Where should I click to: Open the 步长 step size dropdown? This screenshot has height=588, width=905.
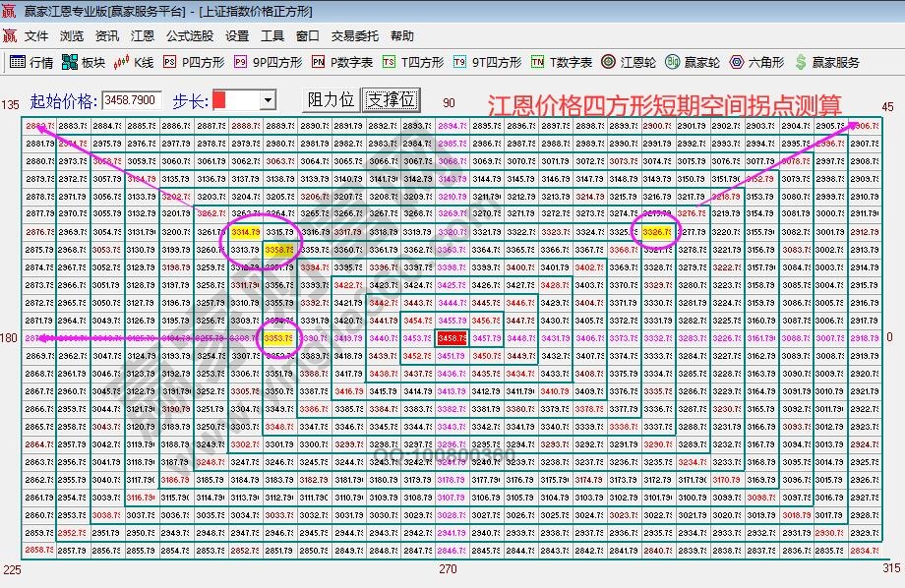point(269,98)
